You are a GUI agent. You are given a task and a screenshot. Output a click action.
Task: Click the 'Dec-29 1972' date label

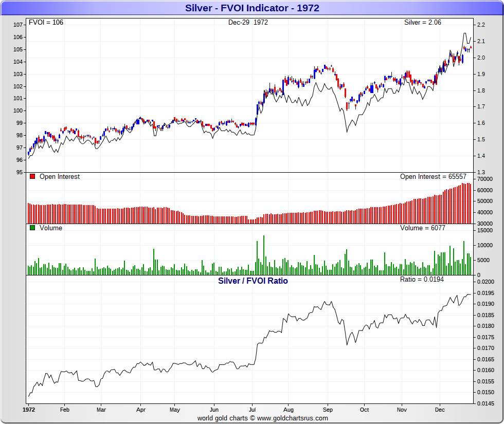click(x=248, y=23)
